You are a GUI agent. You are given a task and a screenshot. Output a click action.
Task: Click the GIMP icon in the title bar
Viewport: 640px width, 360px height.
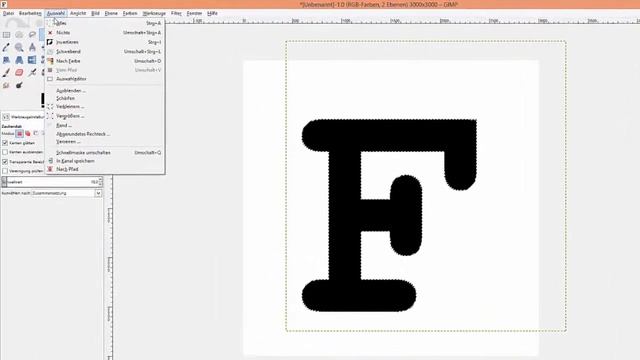(x=4, y=4)
